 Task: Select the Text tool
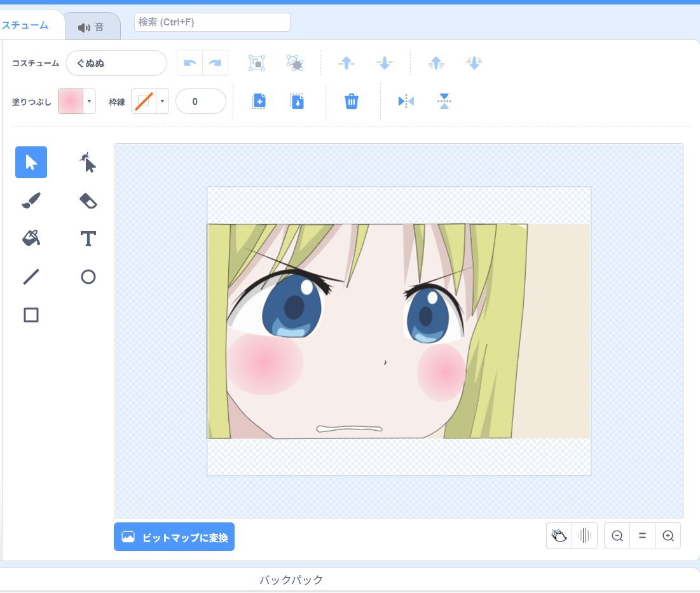pyautogui.click(x=88, y=239)
